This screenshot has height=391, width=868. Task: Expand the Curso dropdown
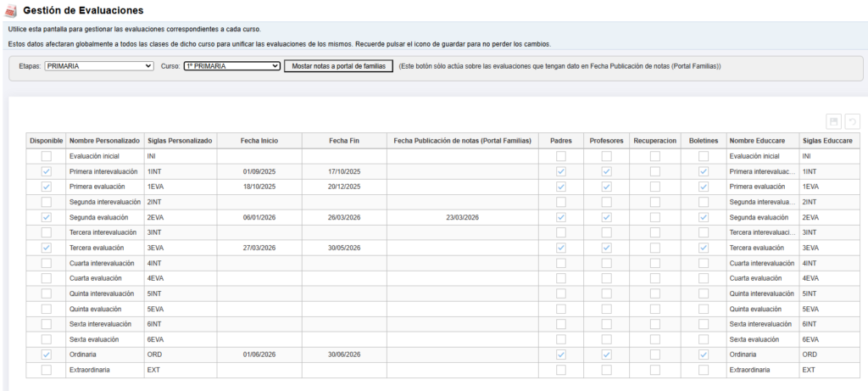[x=231, y=65]
